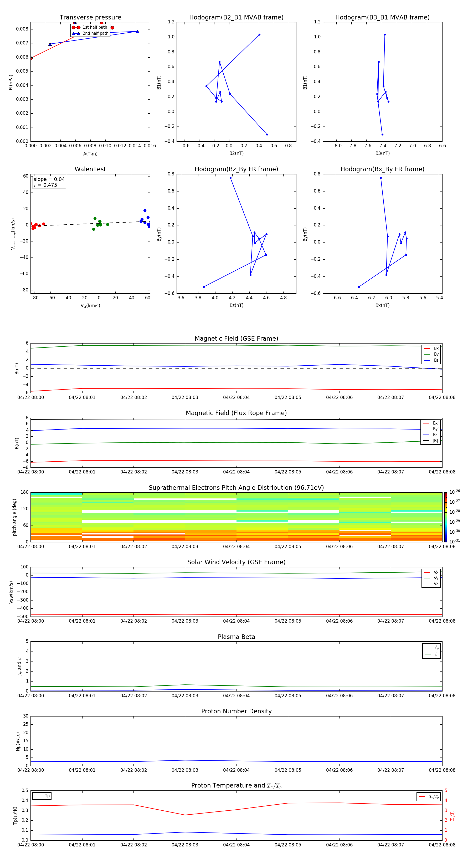
Task: Click the "Transverse pressure" plot title
Action: (90, 18)
